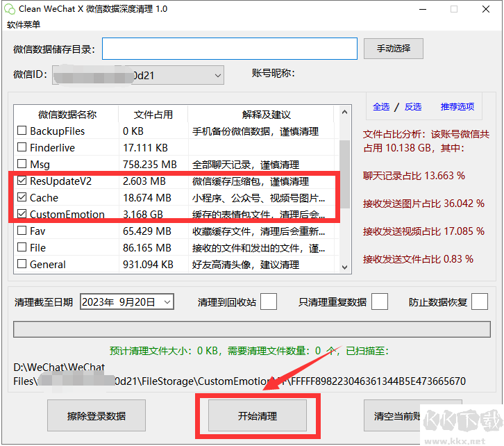Screen dimensions: 504x446
Task: Click the 全选 link
Action: (381, 107)
